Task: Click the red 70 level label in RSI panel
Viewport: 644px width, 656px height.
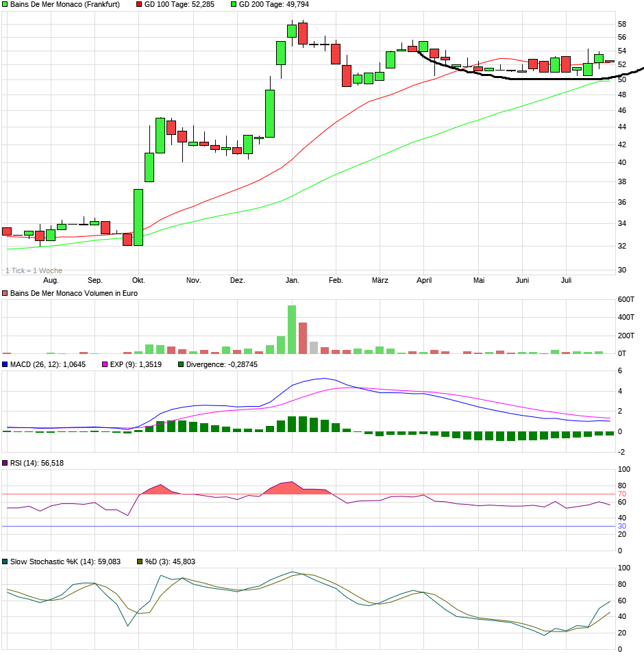Action: pyautogui.click(x=622, y=494)
